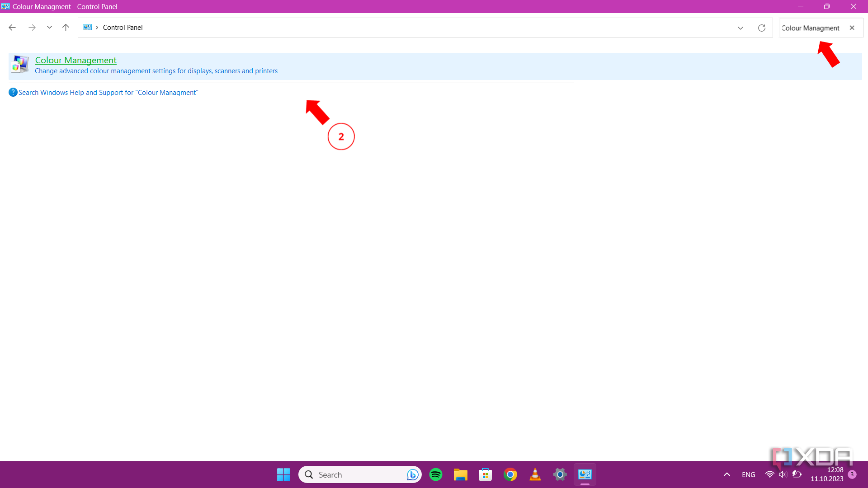Click the ENG language indicator

click(748, 474)
